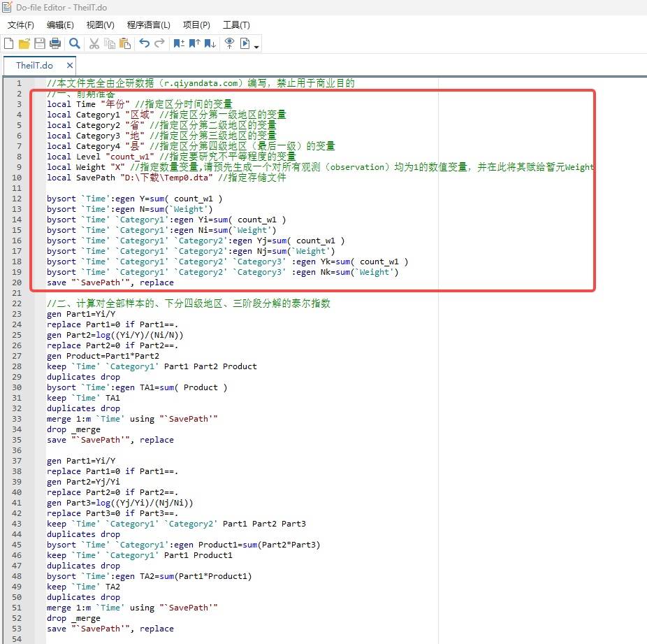Viewport: 647px width, 644px height.
Task: Run the do-file with the Execute icon
Action: point(245,44)
